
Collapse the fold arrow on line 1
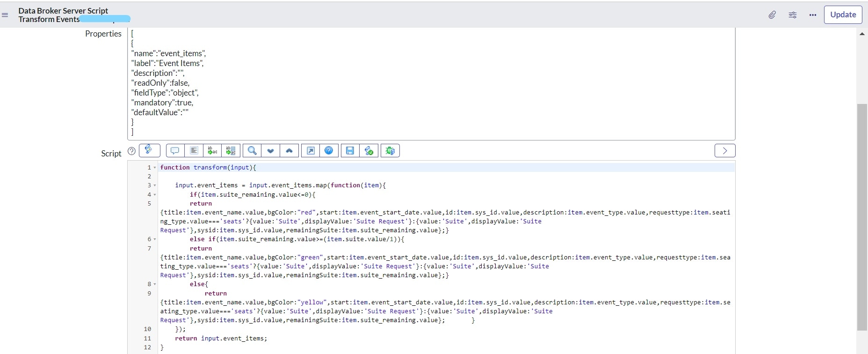coord(155,168)
